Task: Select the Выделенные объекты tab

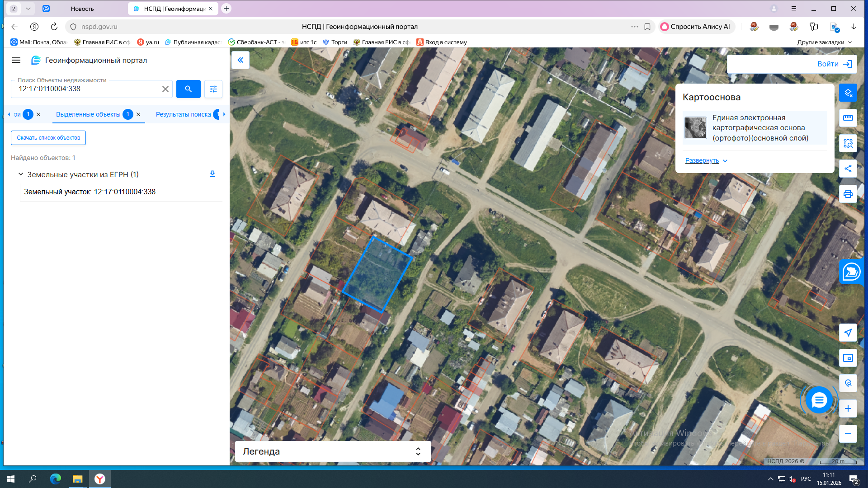Action: pos(88,114)
